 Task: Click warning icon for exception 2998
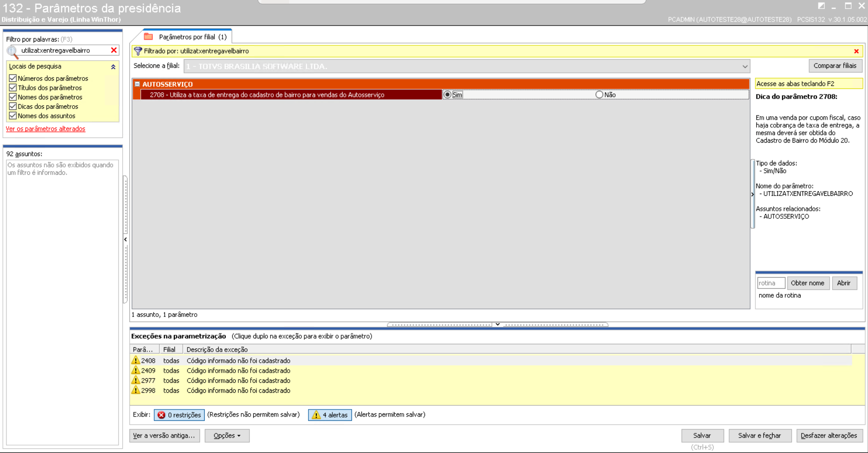click(136, 390)
